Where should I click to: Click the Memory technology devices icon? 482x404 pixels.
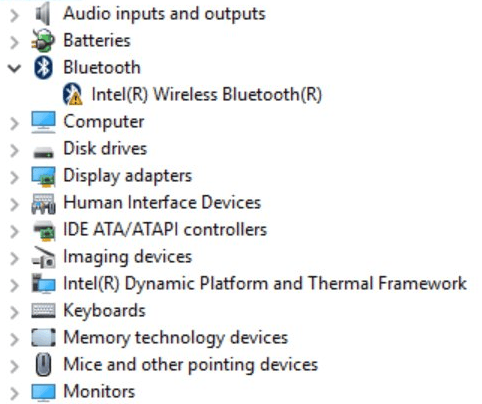(43, 338)
